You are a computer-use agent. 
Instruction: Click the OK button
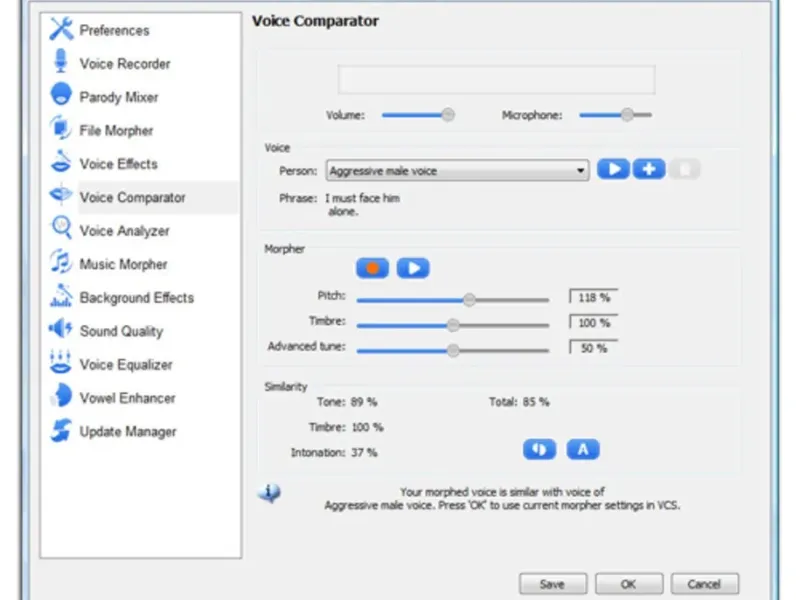pyautogui.click(x=629, y=584)
